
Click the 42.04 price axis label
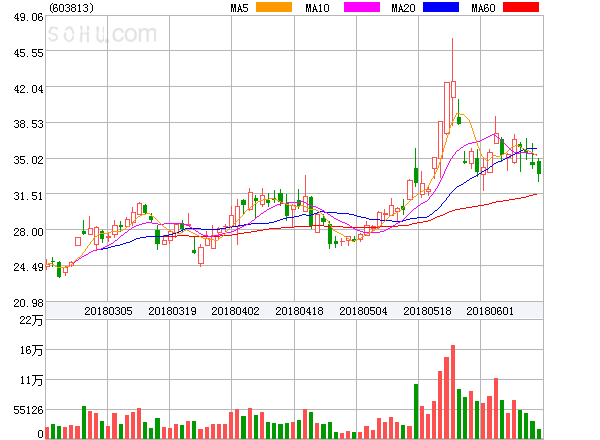[x=28, y=90]
